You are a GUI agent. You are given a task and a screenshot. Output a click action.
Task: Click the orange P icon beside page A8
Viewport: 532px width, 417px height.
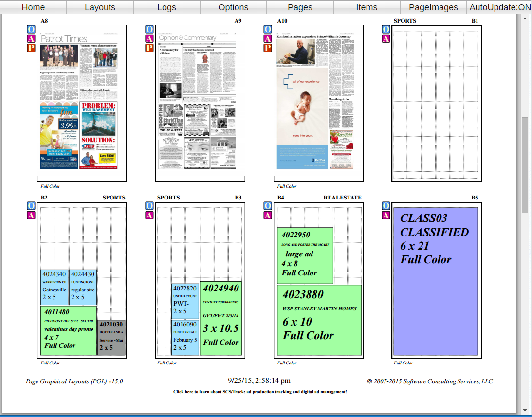click(31, 48)
